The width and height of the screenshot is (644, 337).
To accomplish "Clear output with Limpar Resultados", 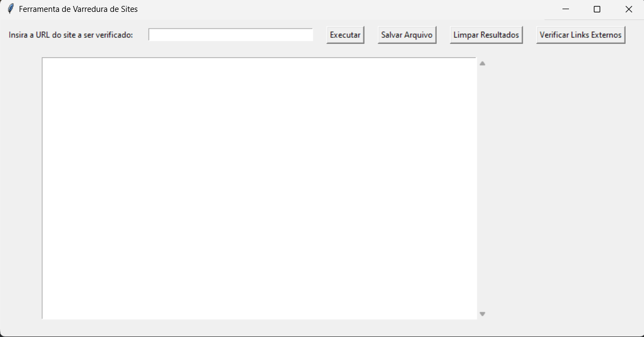I will [486, 35].
